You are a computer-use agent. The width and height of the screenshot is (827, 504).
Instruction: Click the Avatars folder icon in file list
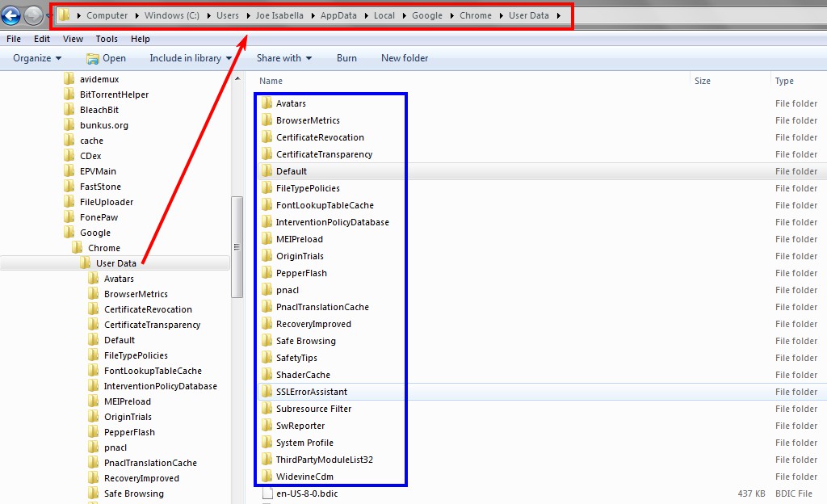[267, 103]
